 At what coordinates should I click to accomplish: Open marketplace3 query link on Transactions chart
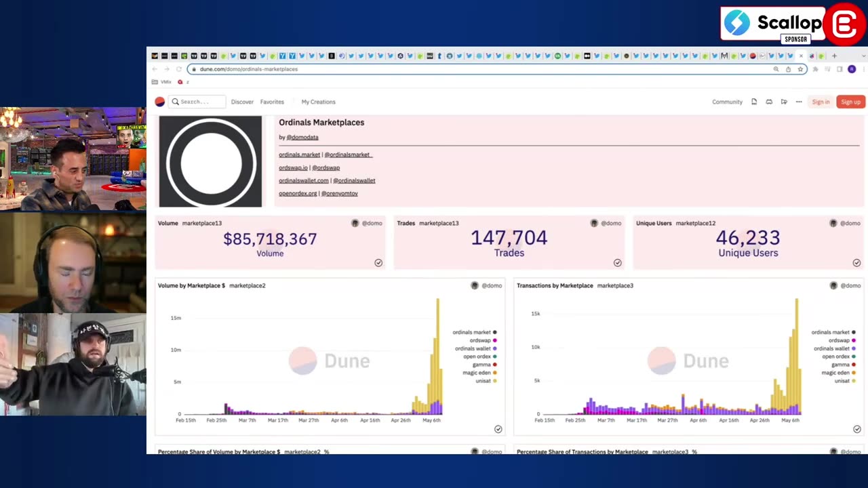point(615,285)
